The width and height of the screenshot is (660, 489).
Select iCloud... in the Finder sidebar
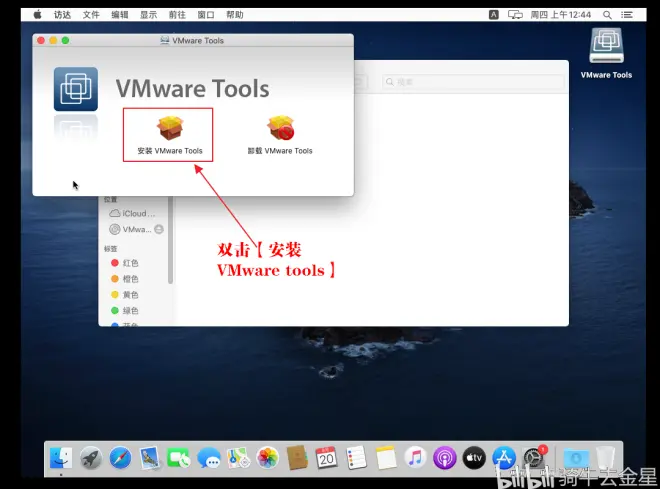(133, 213)
